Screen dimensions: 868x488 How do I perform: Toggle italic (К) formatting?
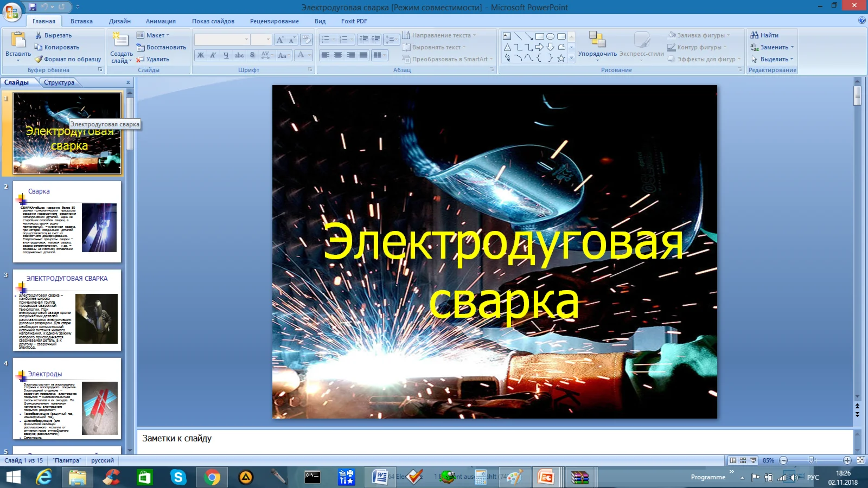pos(213,55)
